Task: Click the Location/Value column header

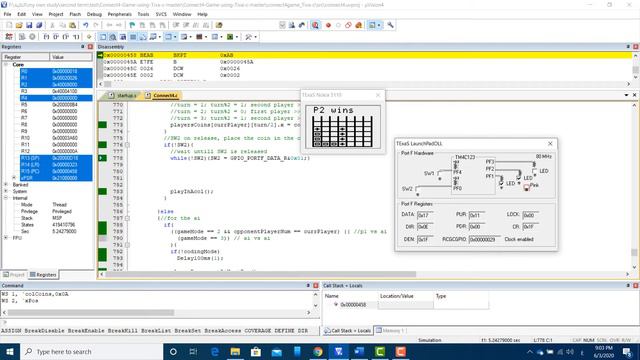Action: tap(406, 296)
